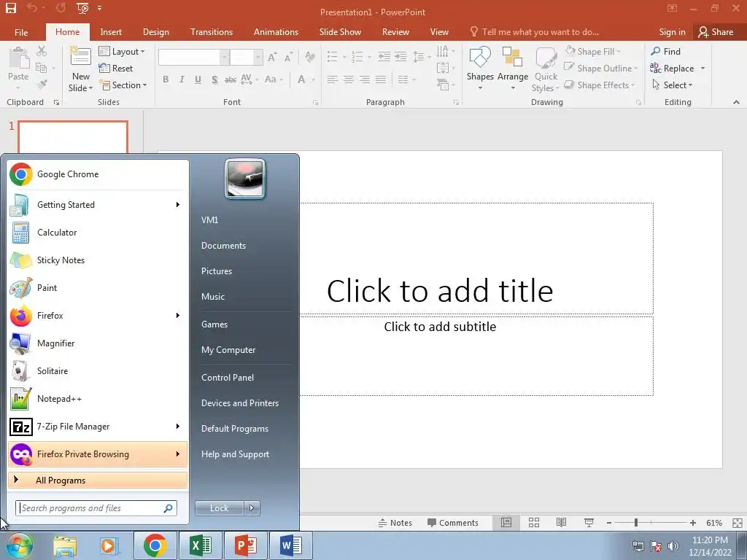Switch to the Transitions tab
Screen dimensions: 747x560
click(212, 32)
